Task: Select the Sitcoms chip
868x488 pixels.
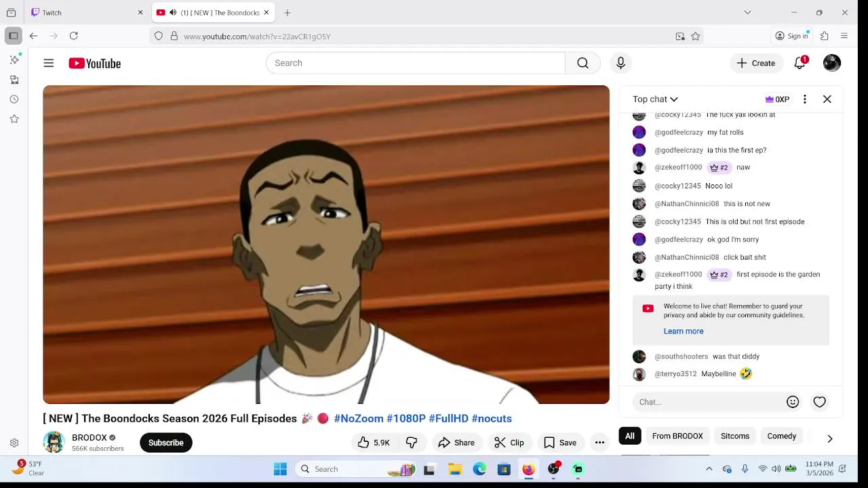Action: (x=735, y=436)
